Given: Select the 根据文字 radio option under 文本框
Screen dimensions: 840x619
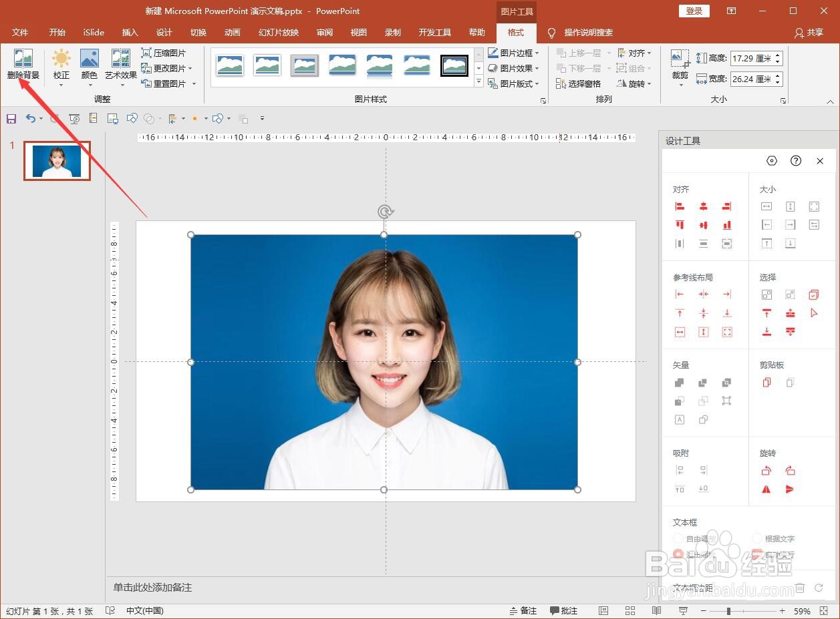Looking at the screenshot, I should click(757, 538).
